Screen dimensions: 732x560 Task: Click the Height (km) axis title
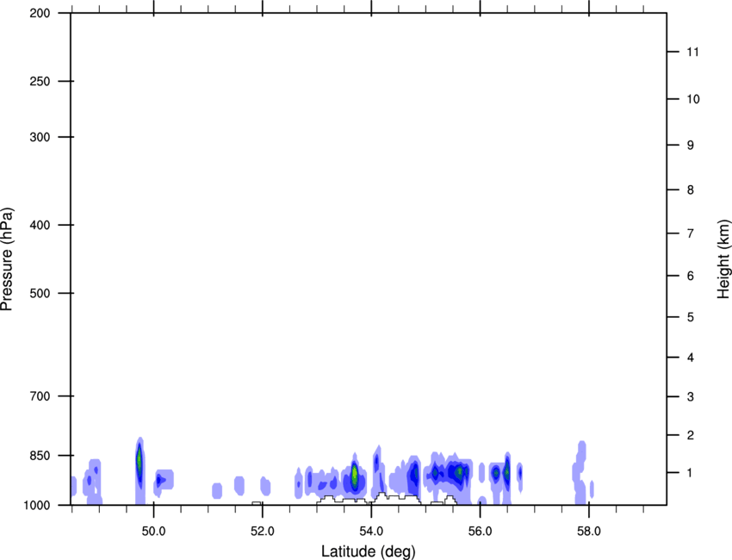(723, 259)
